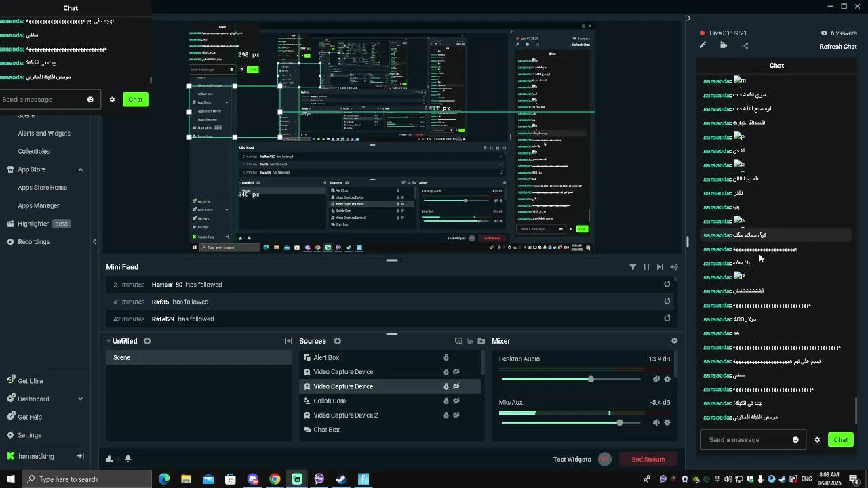
Task: Edit stream info with the pencil icon
Action: click(x=703, y=45)
